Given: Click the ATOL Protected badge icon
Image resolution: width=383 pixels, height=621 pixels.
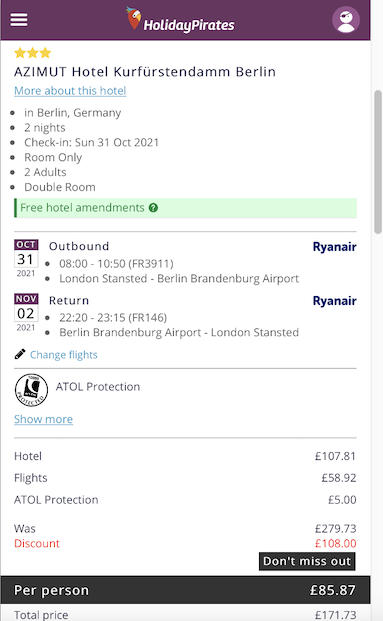Looking at the screenshot, I should (31, 390).
